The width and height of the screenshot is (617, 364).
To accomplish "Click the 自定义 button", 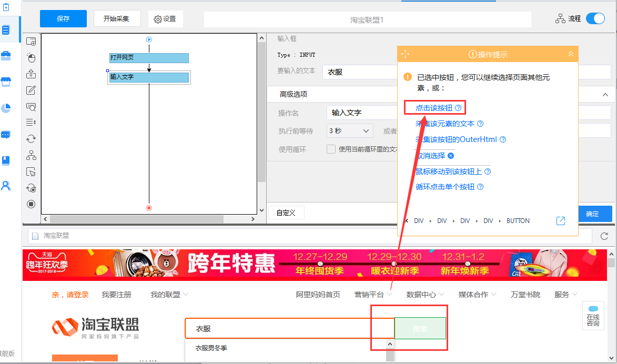I will (286, 213).
